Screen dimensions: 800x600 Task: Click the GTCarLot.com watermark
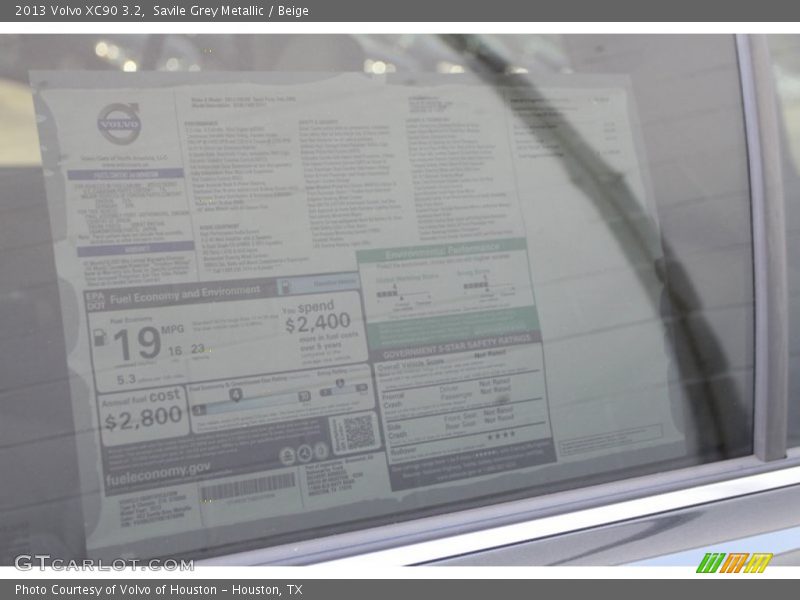coord(103,563)
